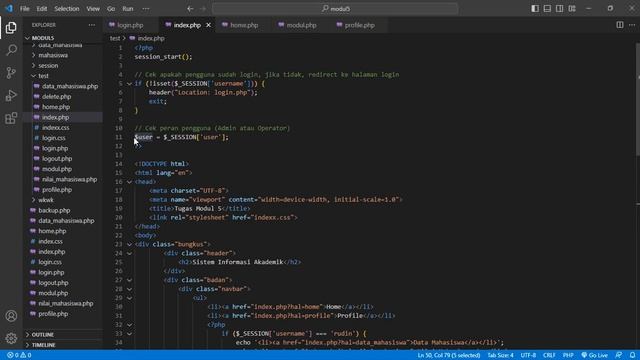This screenshot has height=360, width=640.
Task: Select the PHP language mode
Action: tap(568, 355)
